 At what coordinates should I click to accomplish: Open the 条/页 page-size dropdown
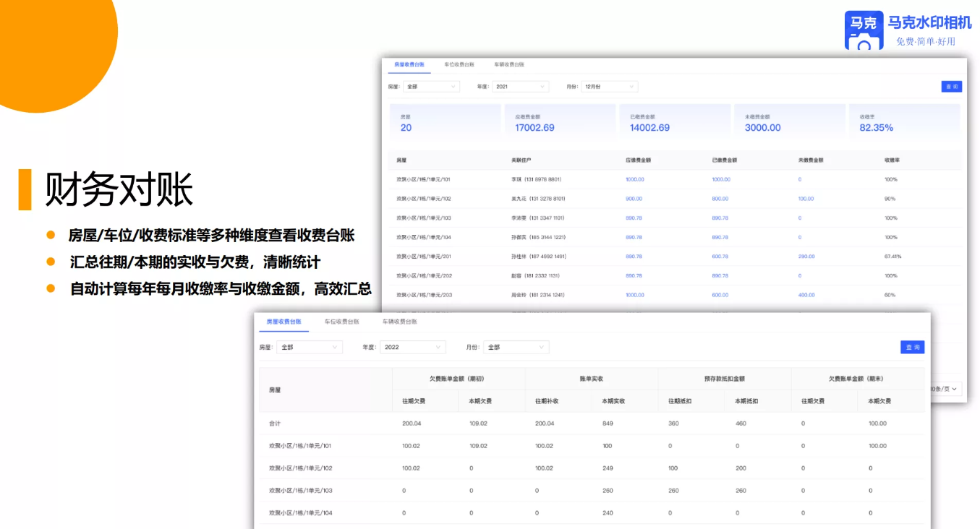946,389
